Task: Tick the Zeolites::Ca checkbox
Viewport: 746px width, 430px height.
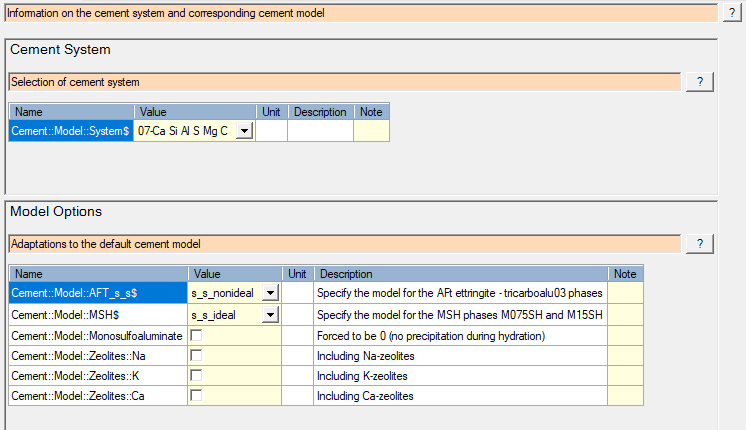Action: [x=197, y=396]
